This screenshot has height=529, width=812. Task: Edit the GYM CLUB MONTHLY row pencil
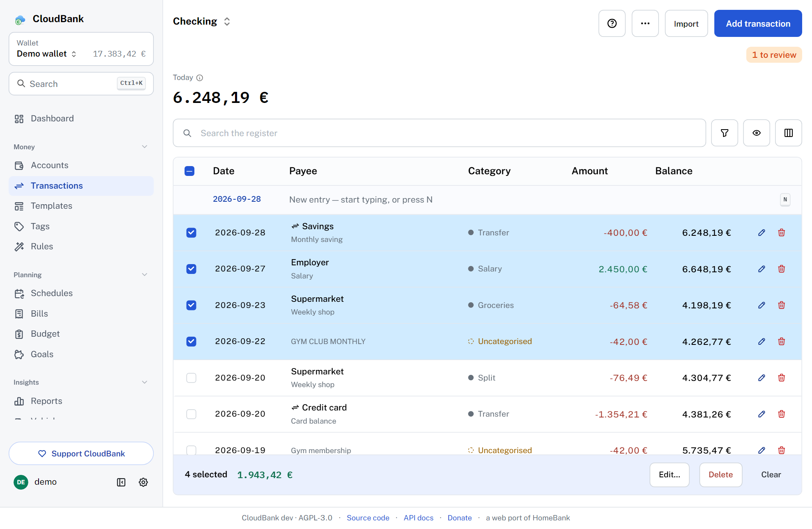762,341
